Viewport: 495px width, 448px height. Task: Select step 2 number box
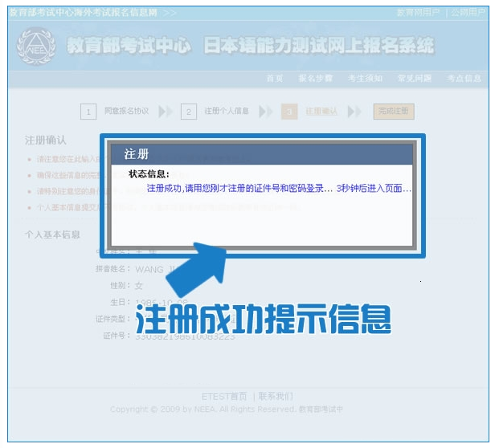click(x=189, y=112)
